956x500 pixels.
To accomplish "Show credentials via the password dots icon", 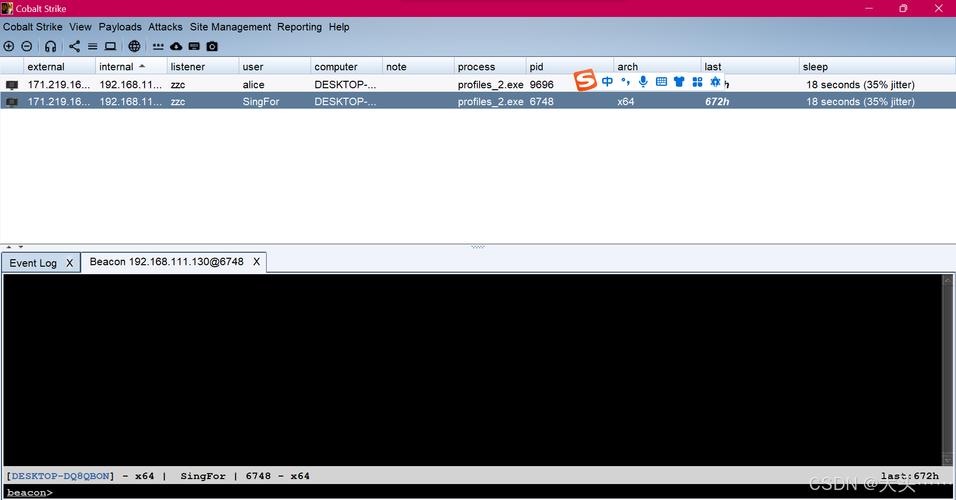I will [158, 46].
